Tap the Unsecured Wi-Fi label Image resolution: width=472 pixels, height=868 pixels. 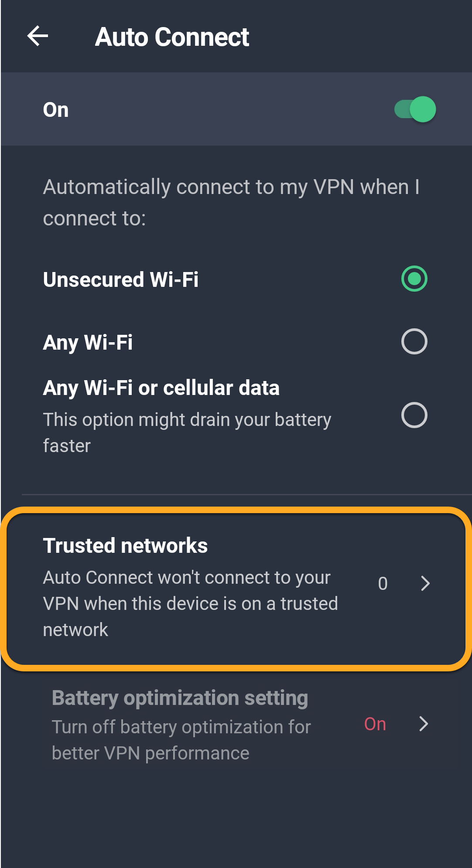point(121,279)
